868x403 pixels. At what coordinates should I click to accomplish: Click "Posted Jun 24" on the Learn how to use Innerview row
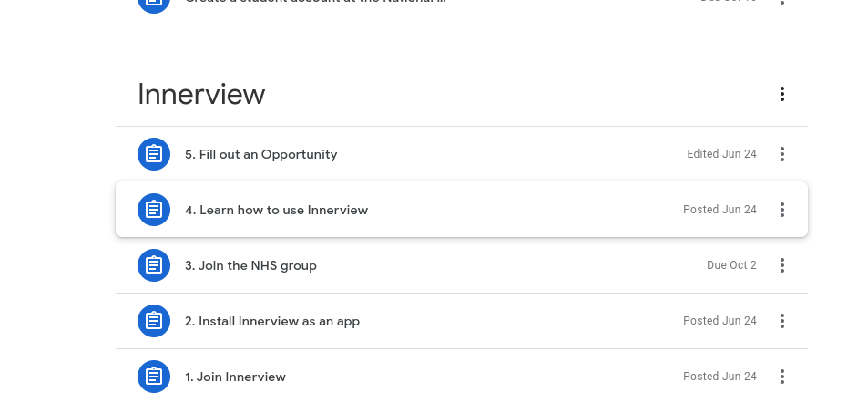pos(720,211)
